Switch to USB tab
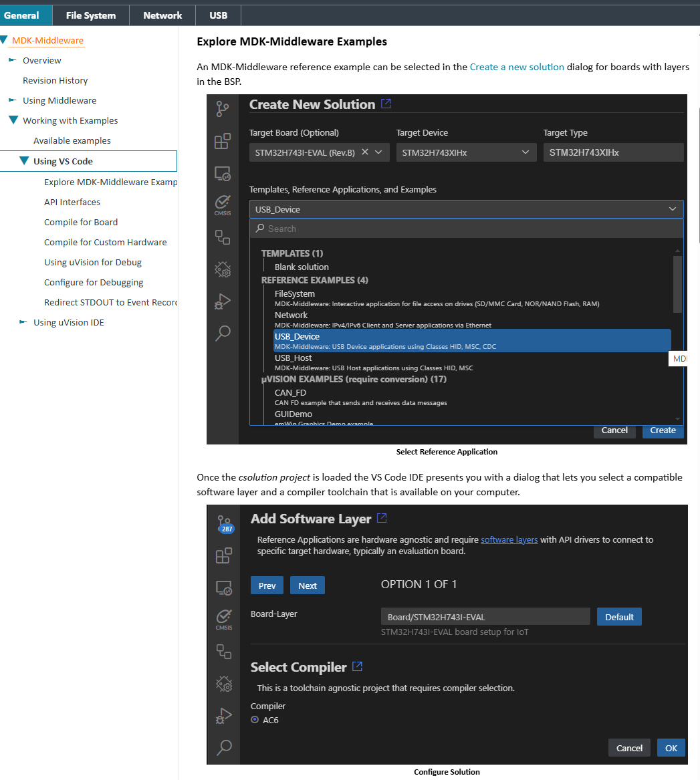The image size is (700, 780). point(218,15)
